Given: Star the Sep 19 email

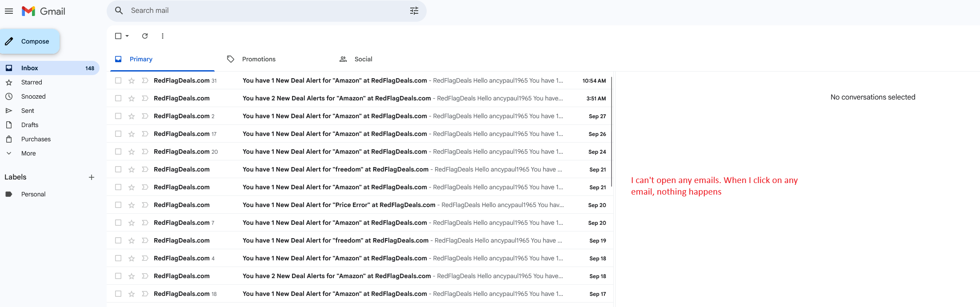Looking at the screenshot, I should point(132,240).
